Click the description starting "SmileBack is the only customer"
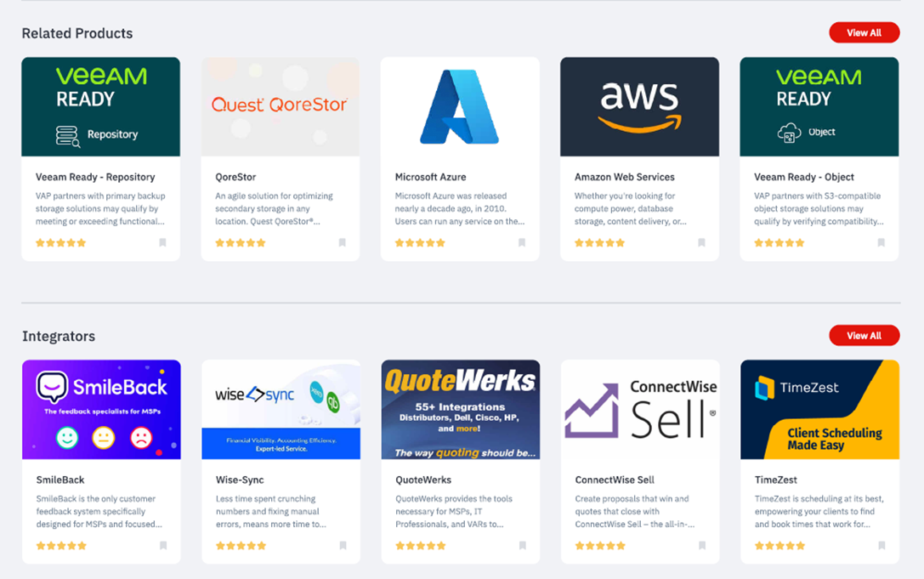This screenshot has height=579, width=924. click(x=99, y=512)
